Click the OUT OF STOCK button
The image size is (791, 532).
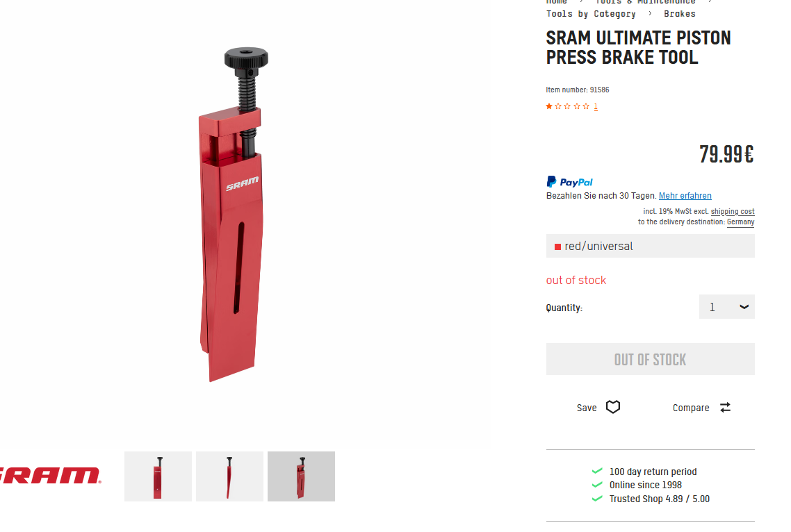click(651, 359)
